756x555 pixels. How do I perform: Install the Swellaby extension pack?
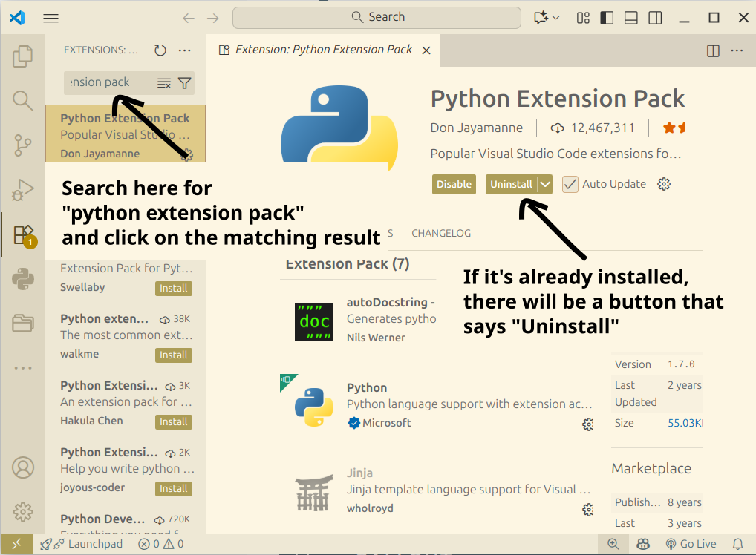pos(173,288)
